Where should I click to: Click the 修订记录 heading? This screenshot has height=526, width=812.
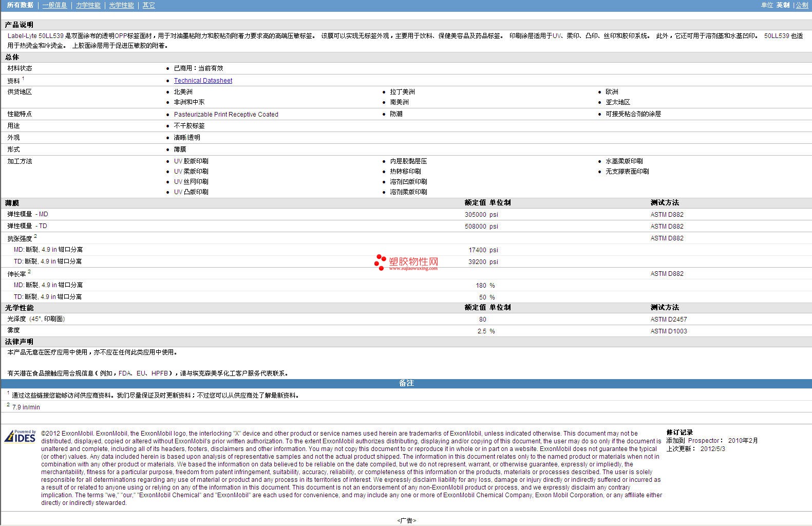[679, 433]
